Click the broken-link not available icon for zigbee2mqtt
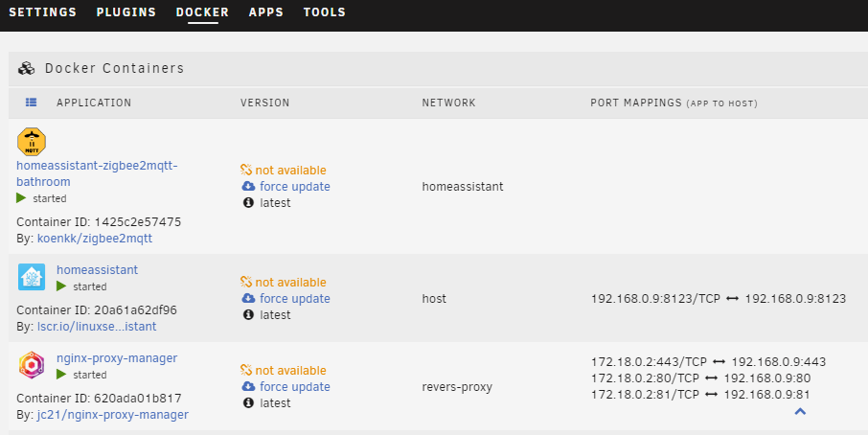 (246, 170)
